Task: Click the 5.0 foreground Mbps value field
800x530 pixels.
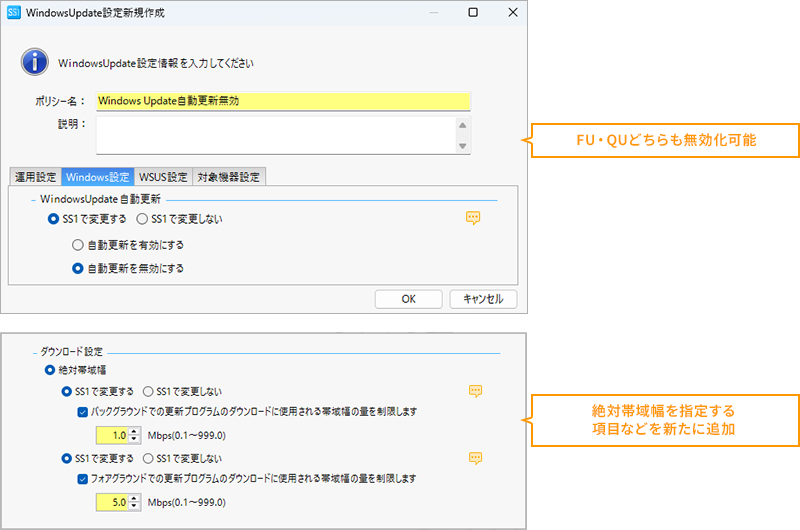Action: click(112, 502)
